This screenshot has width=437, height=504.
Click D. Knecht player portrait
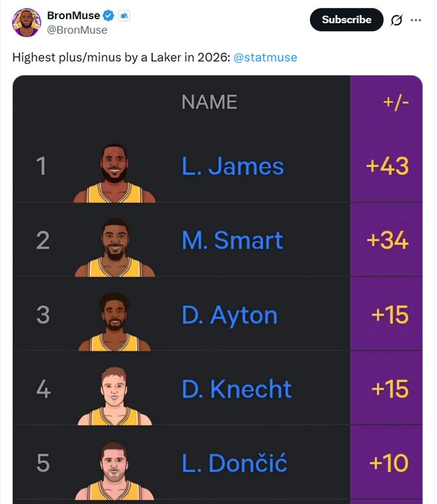(x=115, y=396)
